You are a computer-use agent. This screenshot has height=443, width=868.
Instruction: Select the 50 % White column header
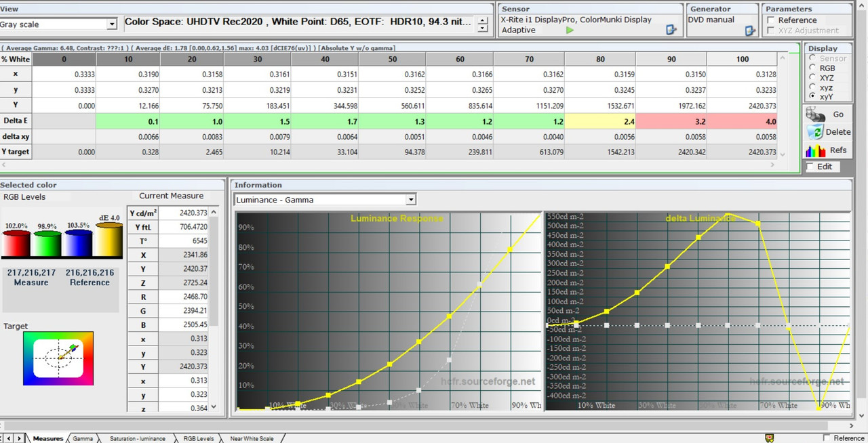click(393, 59)
